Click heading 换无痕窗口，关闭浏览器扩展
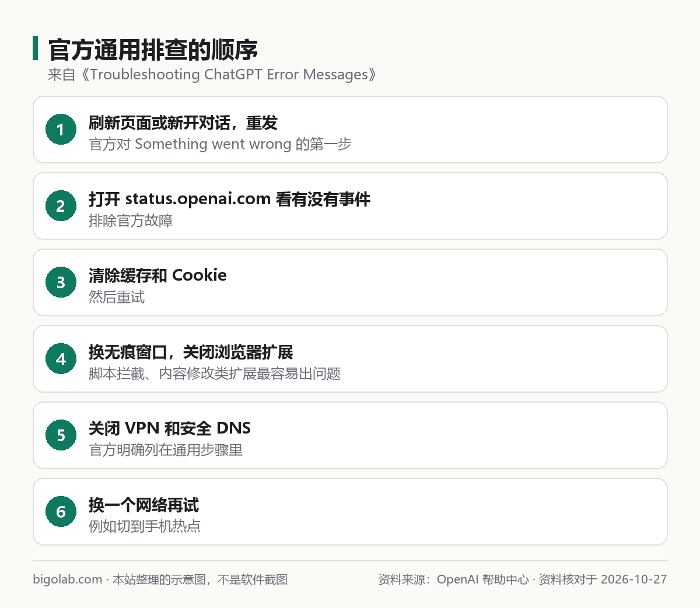 tap(191, 352)
